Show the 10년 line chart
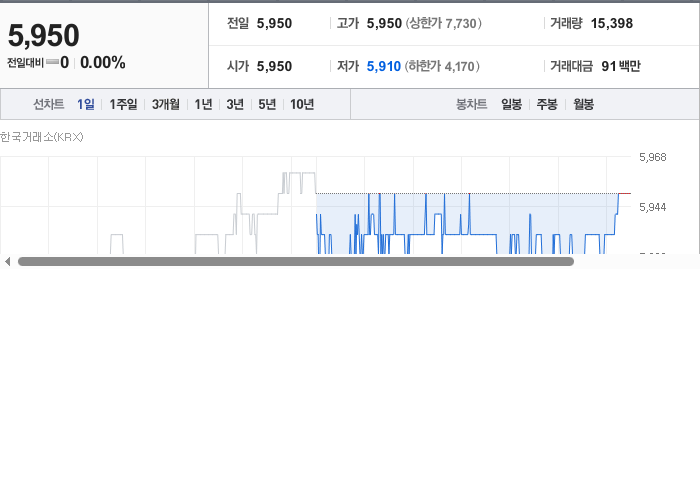 click(302, 104)
